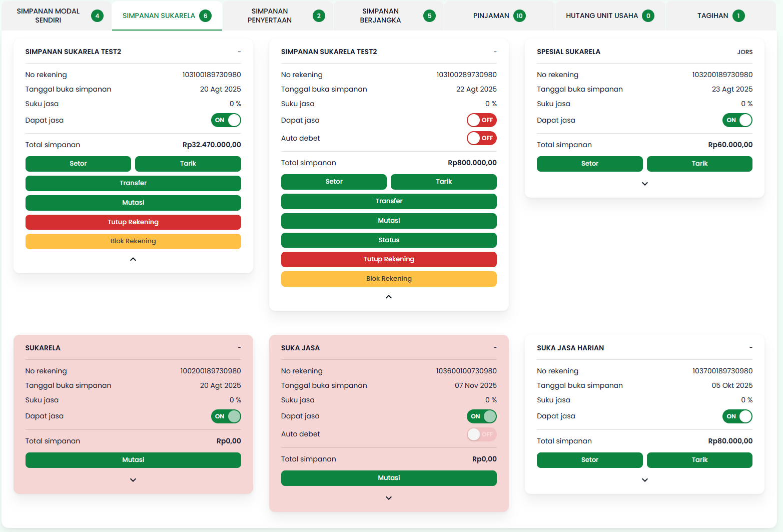View Mutasi for the Suka Jasa account
The width and height of the screenshot is (783, 532).
click(x=389, y=478)
